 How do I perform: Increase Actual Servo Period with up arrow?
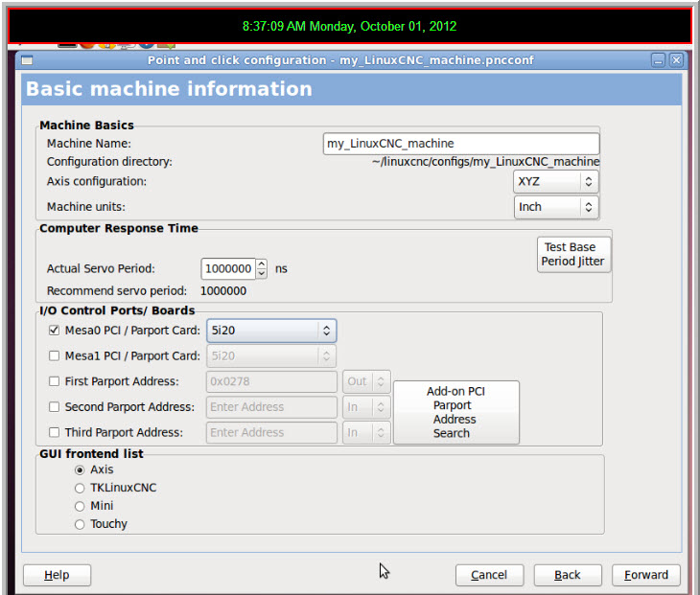(262, 264)
